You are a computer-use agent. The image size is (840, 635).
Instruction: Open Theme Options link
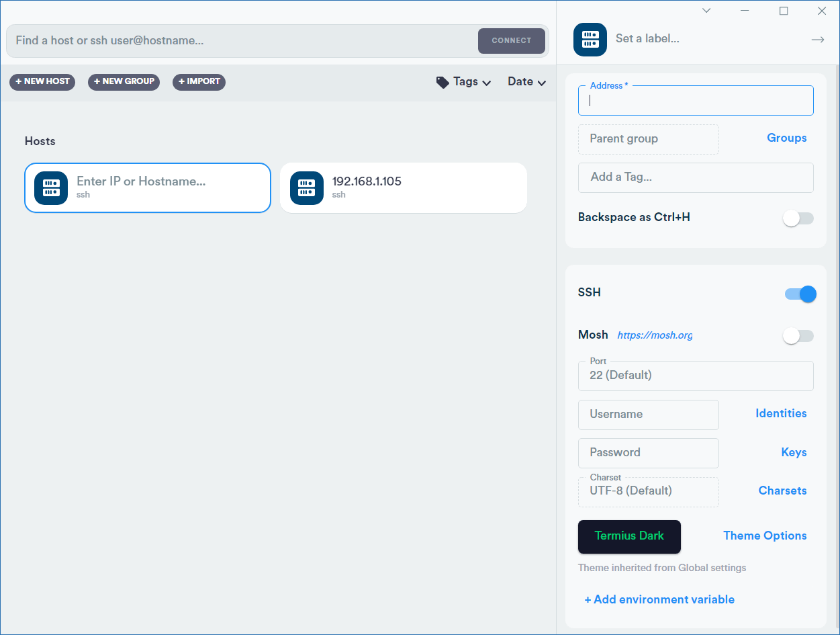pyautogui.click(x=765, y=536)
